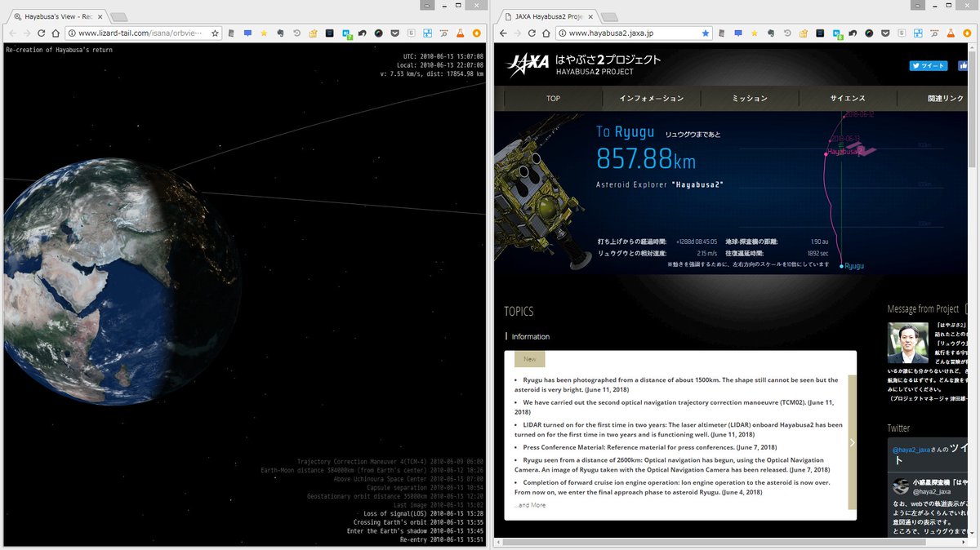Click number 6 box extension in JAXA window
The width and height of the screenshot is (980, 550).
click(x=902, y=33)
